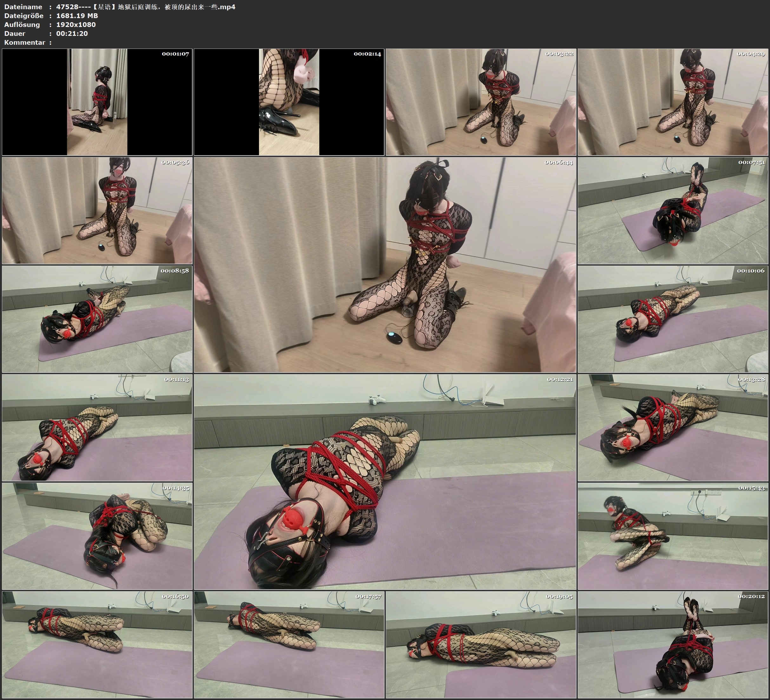770x700 pixels.
Task: Click the thumbnail timestamped 00:01:07
Action: 97,102
